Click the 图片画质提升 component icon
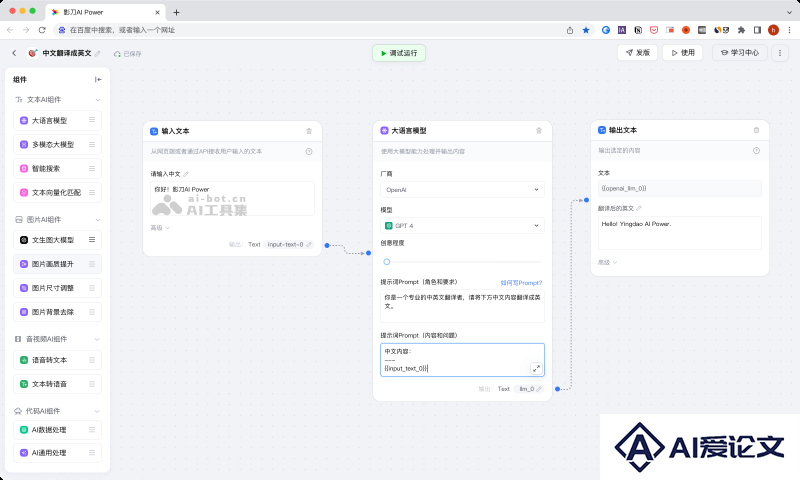Screen dimensions: 800x480 click(x=24, y=264)
